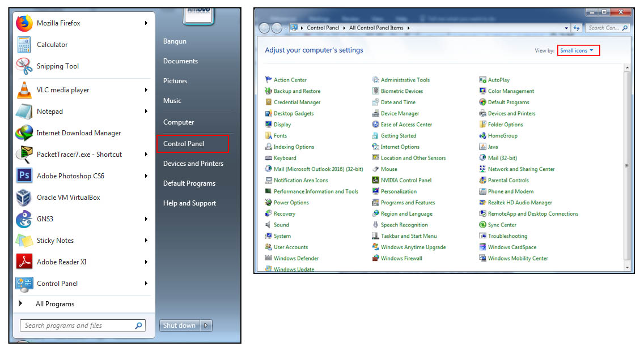Click refresh button next to address bar

577,28
